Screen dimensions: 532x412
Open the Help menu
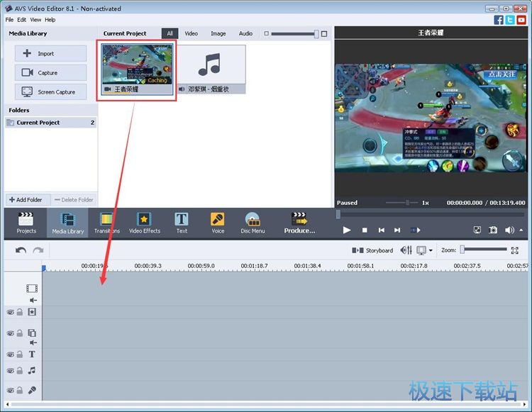[x=50, y=20]
